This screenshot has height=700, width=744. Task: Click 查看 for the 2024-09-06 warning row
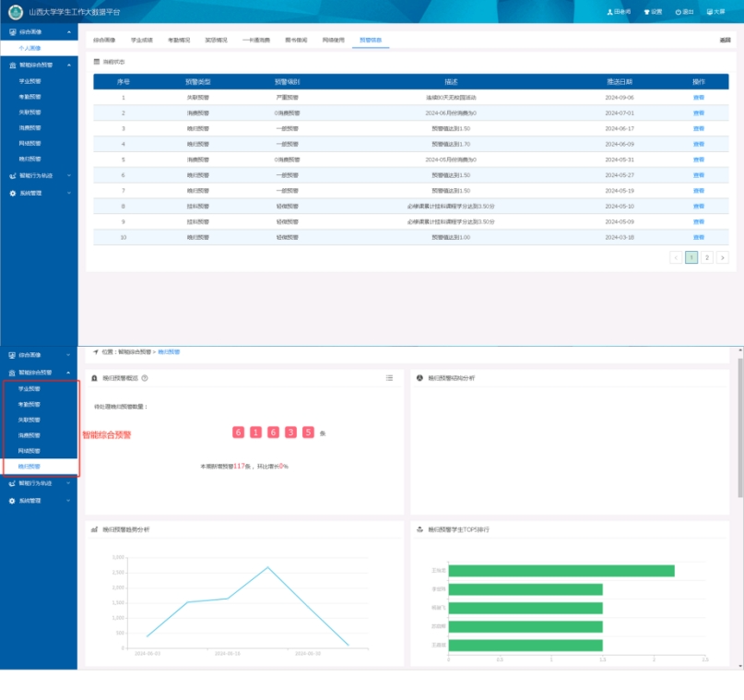pos(698,97)
